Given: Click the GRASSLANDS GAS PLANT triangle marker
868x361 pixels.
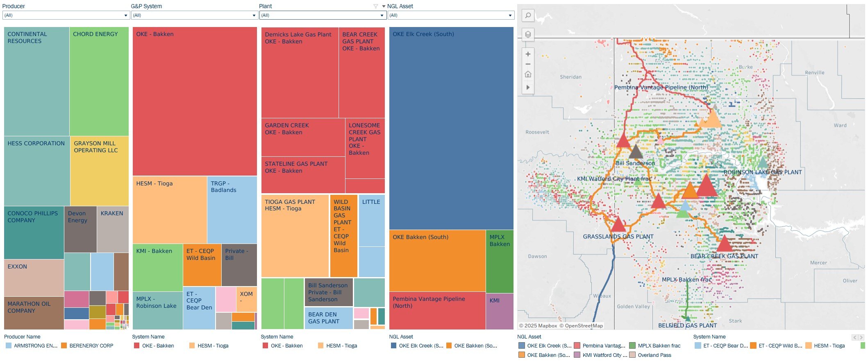Looking at the screenshot, I should coord(618,224).
